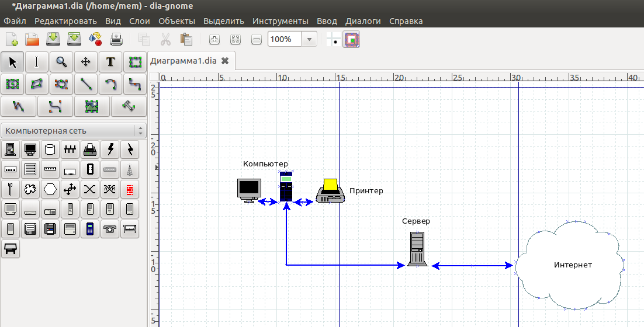Close the Диаграмма1.dia tab
The width and height of the screenshot is (644, 327).
[x=225, y=61]
